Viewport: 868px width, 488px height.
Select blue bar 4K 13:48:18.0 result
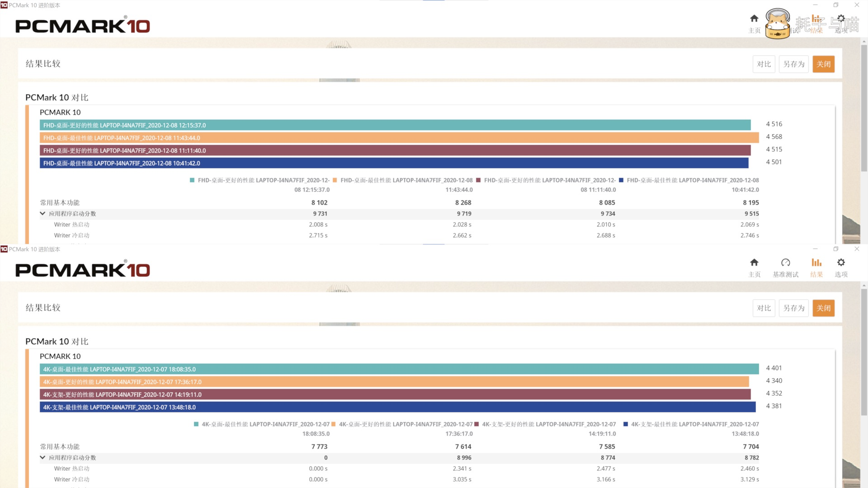(x=398, y=407)
